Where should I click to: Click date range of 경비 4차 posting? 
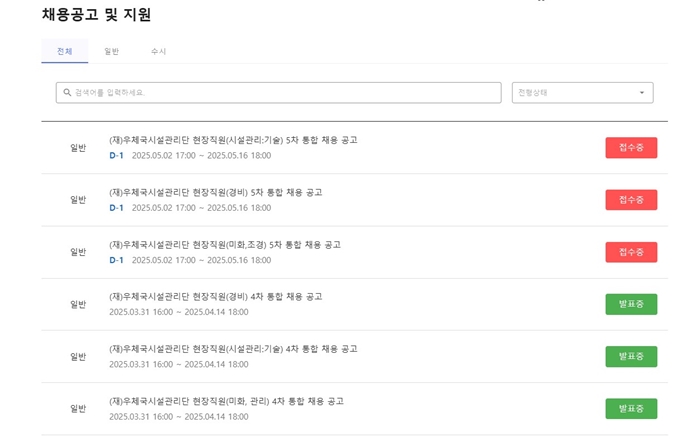click(x=179, y=312)
